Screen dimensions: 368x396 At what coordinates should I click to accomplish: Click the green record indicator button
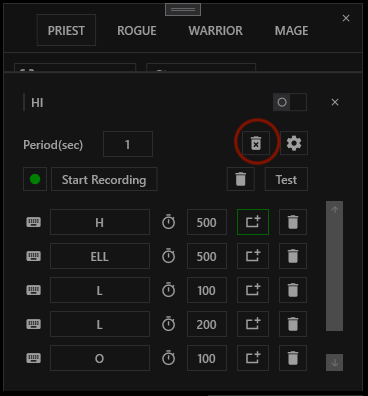coord(35,179)
